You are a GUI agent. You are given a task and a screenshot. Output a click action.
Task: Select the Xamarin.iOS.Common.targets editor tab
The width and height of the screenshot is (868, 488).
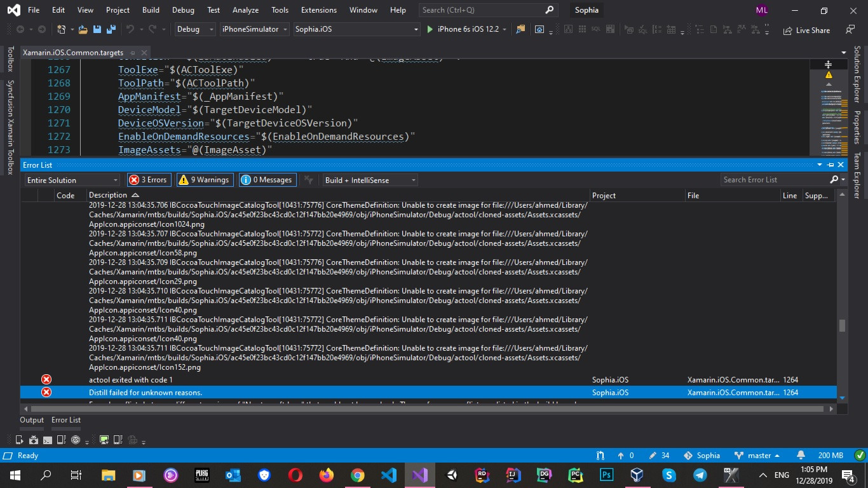coord(73,53)
